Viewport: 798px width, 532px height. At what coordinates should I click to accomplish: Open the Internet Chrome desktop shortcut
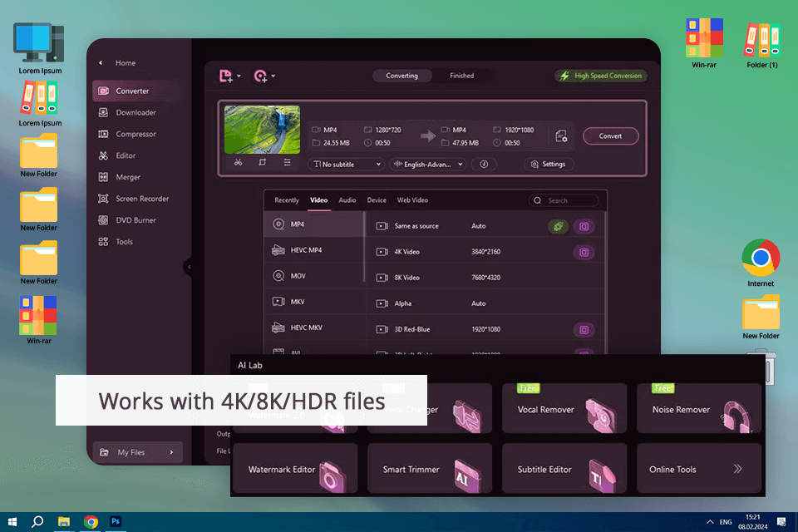[761, 263]
